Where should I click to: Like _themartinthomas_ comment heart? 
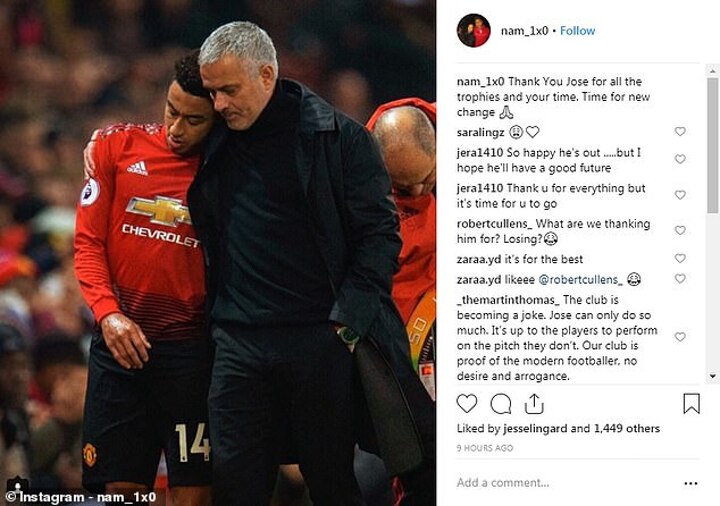680,337
